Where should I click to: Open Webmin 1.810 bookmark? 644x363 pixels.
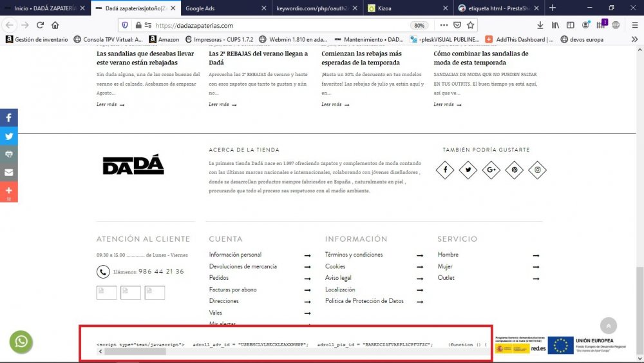coord(293,39)
